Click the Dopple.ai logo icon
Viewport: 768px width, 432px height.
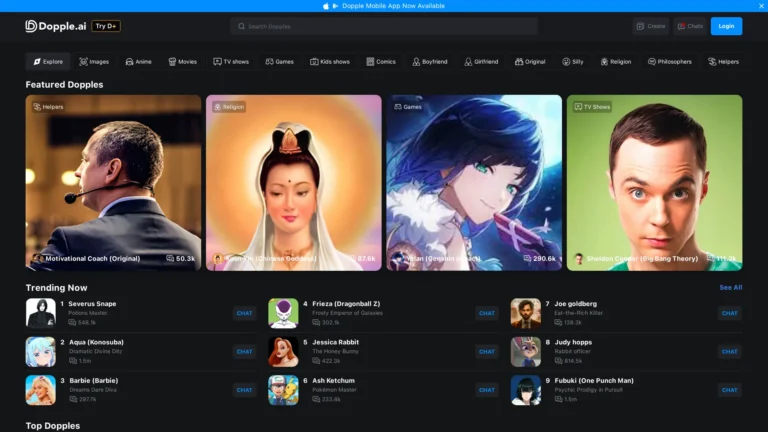point(32,26)
